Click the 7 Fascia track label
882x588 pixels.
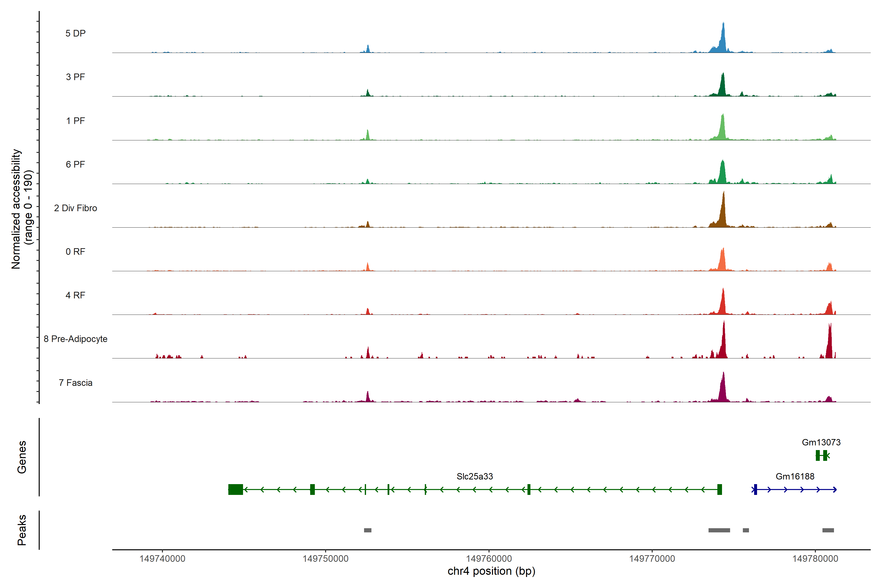[75, 383]
